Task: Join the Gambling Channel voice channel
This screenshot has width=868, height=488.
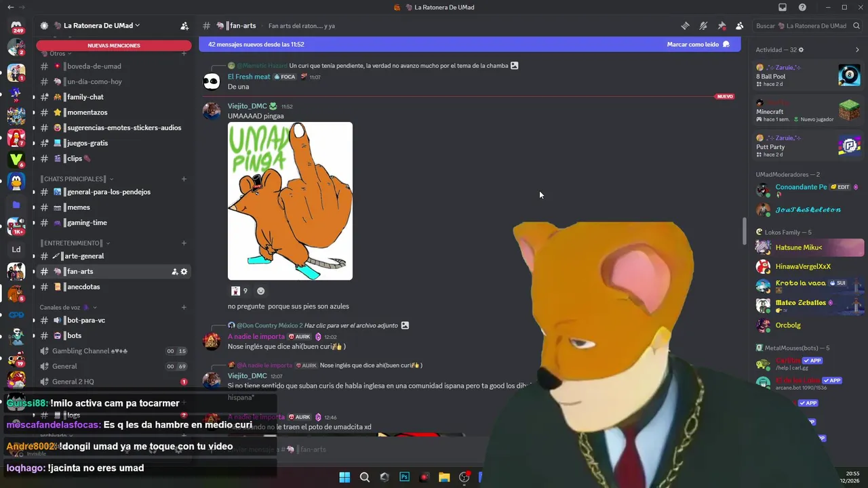Action: pyautogui.click(x=114, y=351)
